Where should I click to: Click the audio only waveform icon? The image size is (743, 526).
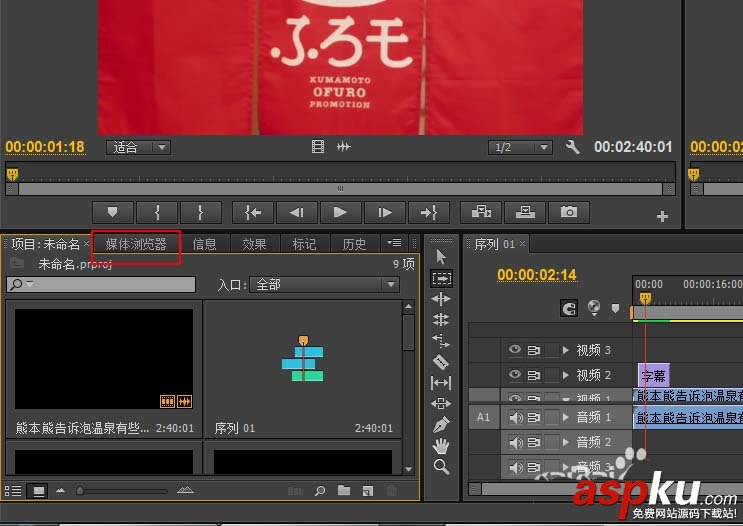click(344, 147)
